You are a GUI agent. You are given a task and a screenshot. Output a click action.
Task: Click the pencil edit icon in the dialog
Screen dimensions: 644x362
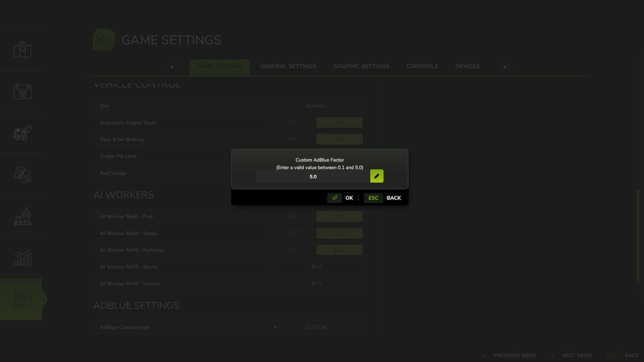pyautogui.click(x=376, y=176)
